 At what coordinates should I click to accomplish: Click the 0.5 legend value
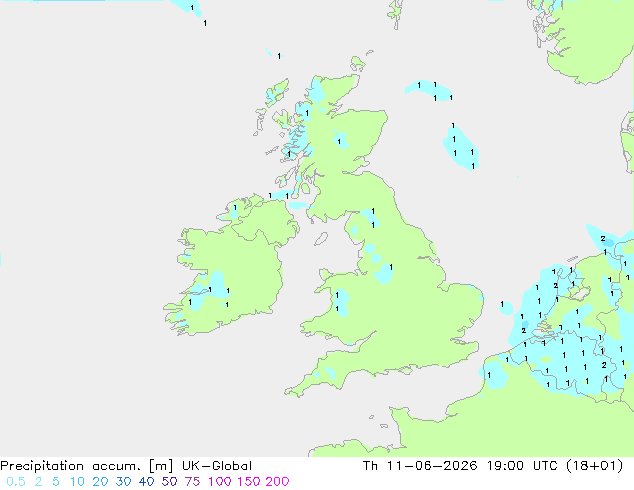point(16,482)
